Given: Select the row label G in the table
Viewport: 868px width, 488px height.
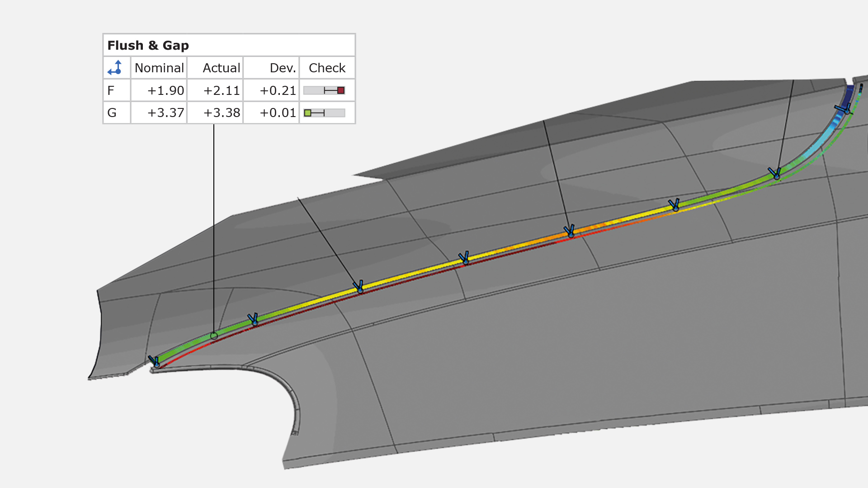Looking at the screenshot, I should pyautogui.click(x=111, y=113).
